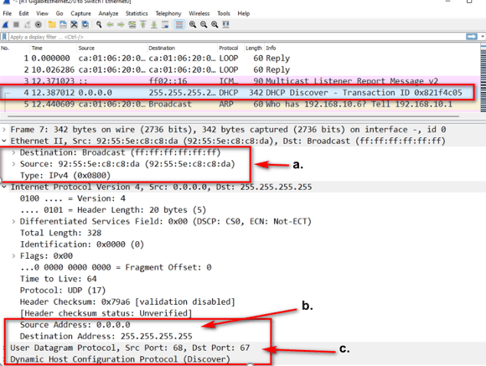
Task: Open display filter history dropdown
Action: coord(483,36)
